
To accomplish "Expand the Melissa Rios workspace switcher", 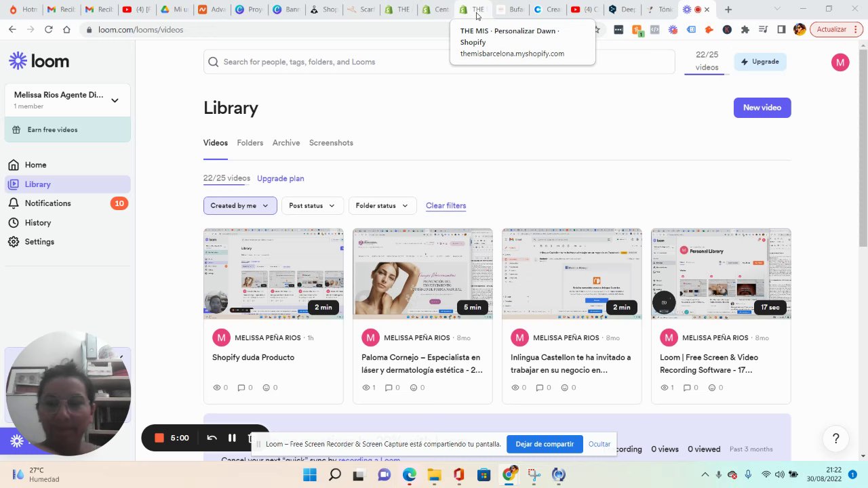I will [x=68, y=100].
